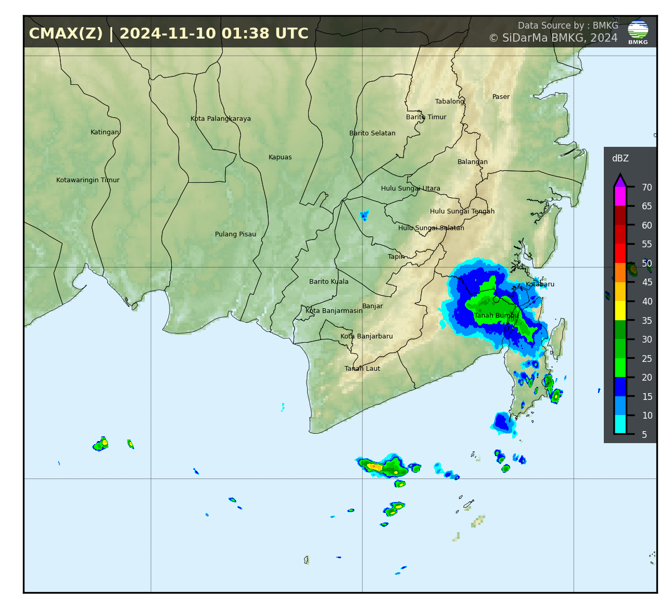
Task: Pick the yellow 35–40 dBZ legend color
Action: tap(620, 311)
